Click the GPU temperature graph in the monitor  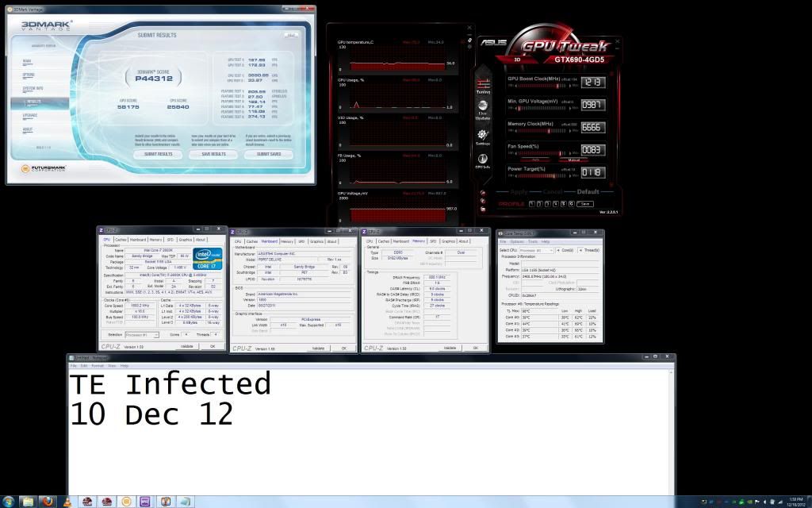click(397, 57)
